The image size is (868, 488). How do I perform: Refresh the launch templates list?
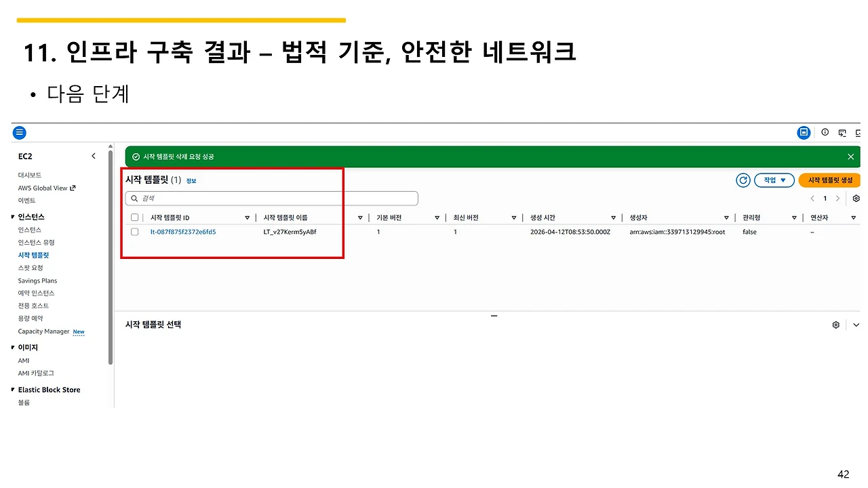point(743,180)
